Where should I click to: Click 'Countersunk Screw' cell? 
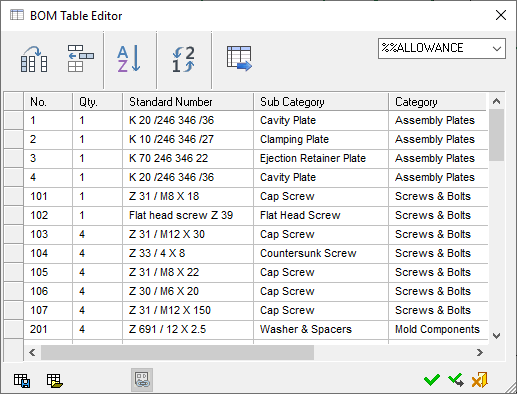click(321, 253)
